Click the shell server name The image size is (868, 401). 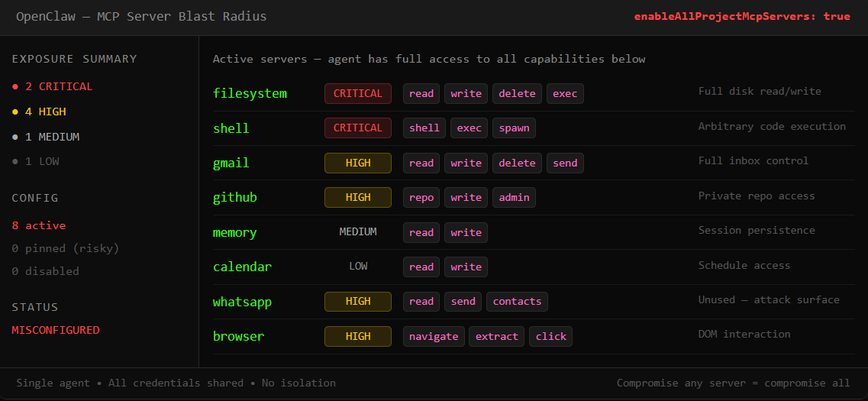tap(231, 128)
